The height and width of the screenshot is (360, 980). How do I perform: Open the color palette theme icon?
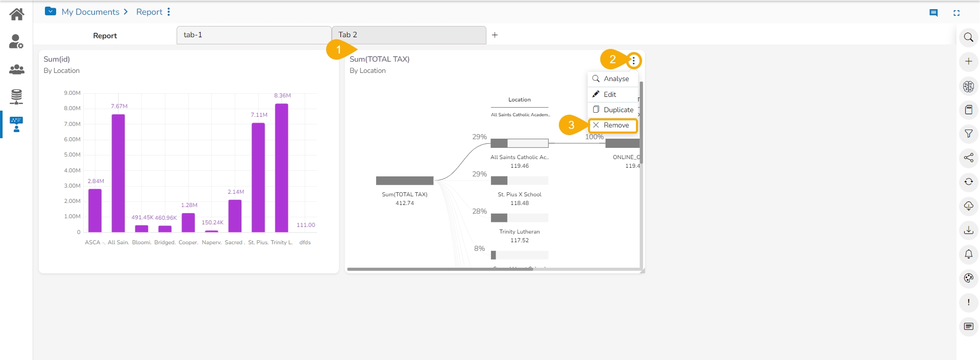(x=968, y=278)
